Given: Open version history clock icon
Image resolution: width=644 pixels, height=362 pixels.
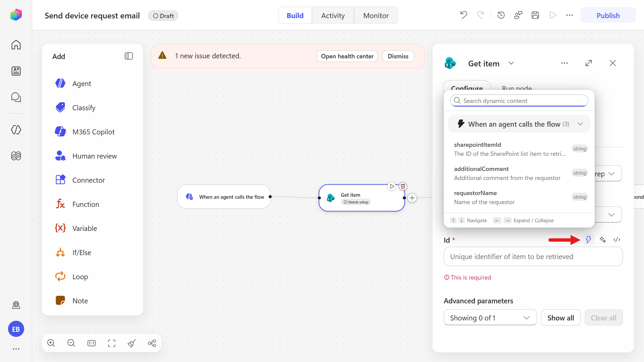Looking at the screenshot, I should pyautogui.click(x=501, y=15).
